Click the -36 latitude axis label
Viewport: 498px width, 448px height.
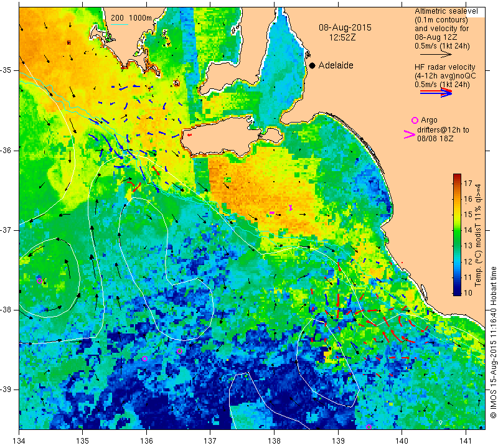(x=9, y=150)
